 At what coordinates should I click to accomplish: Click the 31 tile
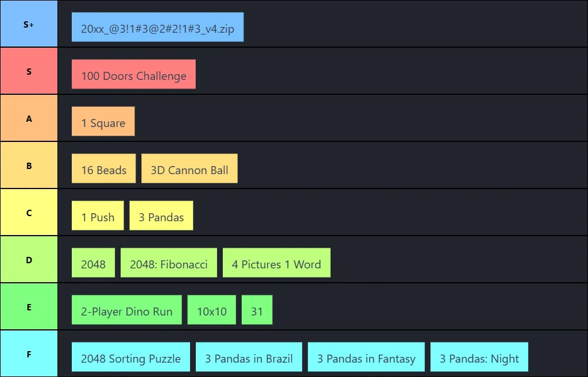coord(257,310)
